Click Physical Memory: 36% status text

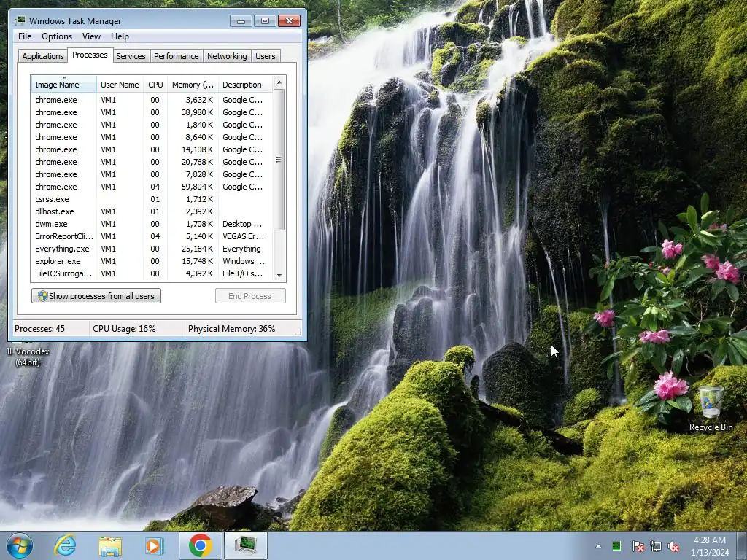(231, 329)
